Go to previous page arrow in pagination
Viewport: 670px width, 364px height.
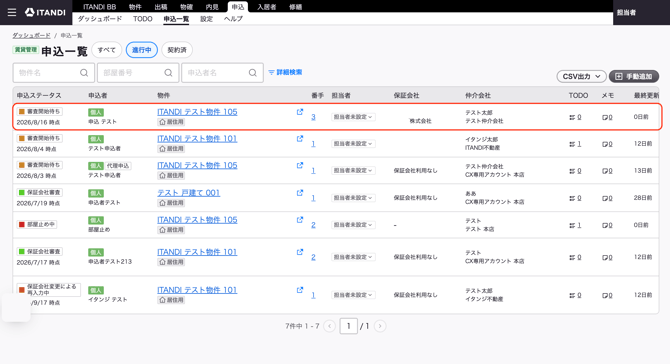(329, 326)
